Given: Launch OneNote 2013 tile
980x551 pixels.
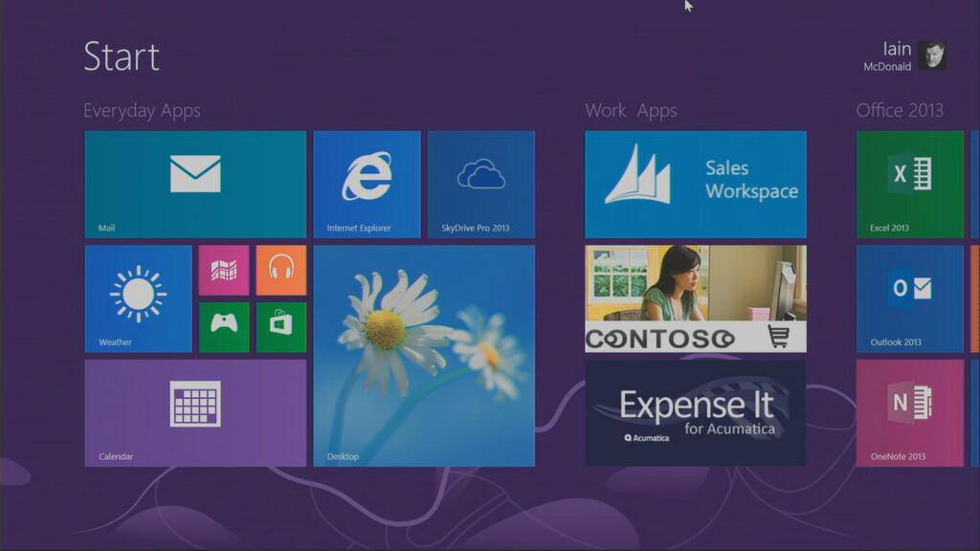Looking at the screenshot, I should pos(910,413).
